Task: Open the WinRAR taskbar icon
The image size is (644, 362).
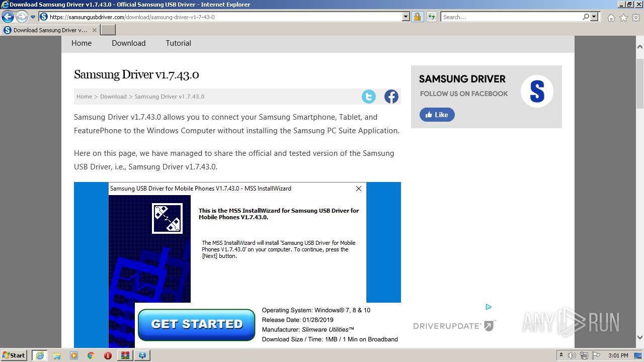Action: coord(125,355)
